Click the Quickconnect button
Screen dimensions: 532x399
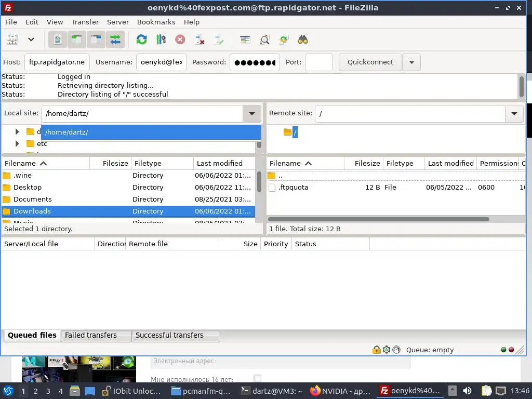[370, 62]
